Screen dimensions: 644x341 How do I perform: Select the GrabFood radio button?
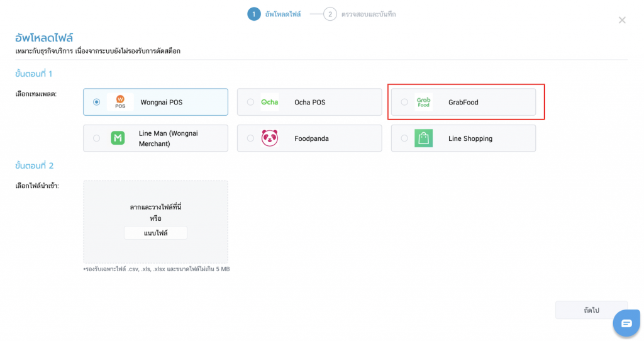(404, 102)
